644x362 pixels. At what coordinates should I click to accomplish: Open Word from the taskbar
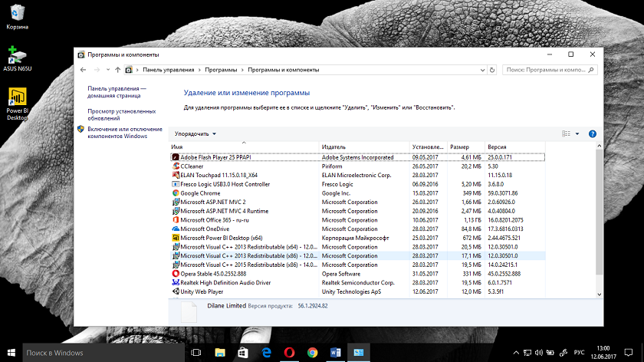(x=335, y=353)
